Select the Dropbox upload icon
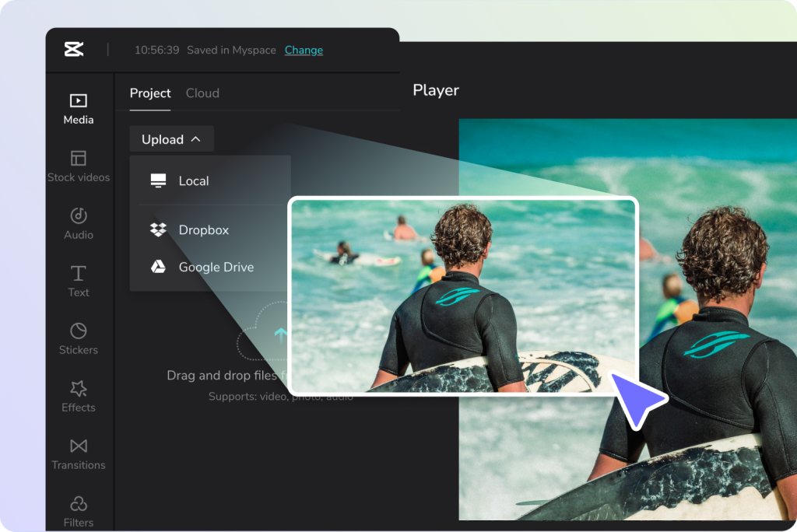 click(157, 229)
